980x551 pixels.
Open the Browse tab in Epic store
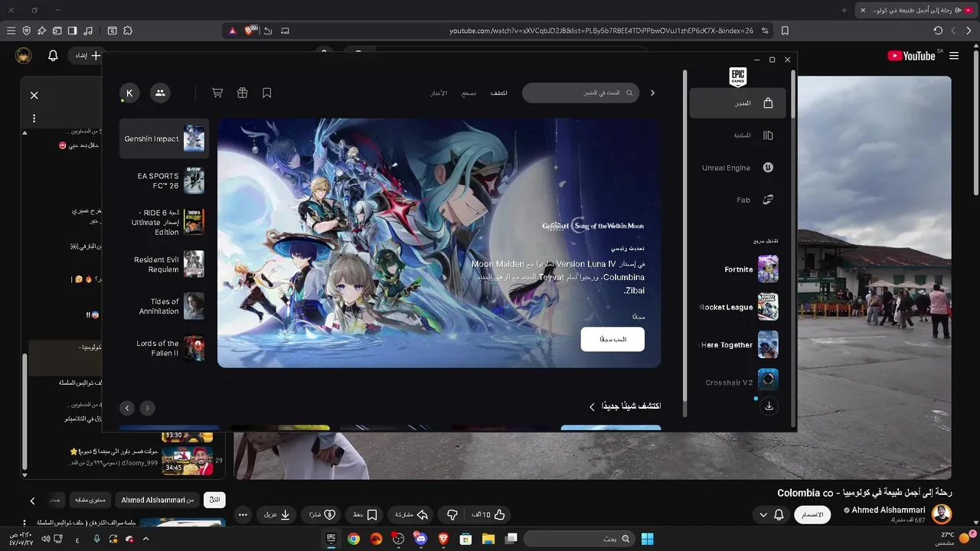tap(469, 93)
